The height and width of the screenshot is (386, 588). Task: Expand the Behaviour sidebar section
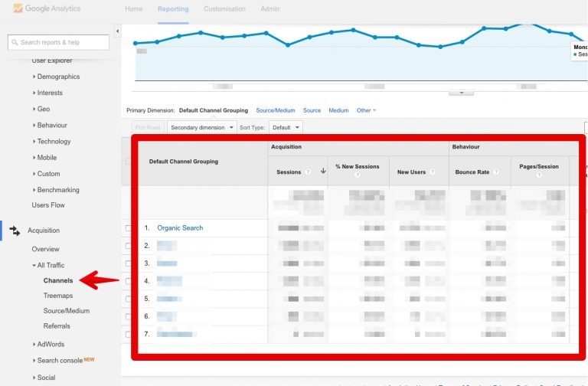(50, 126)
